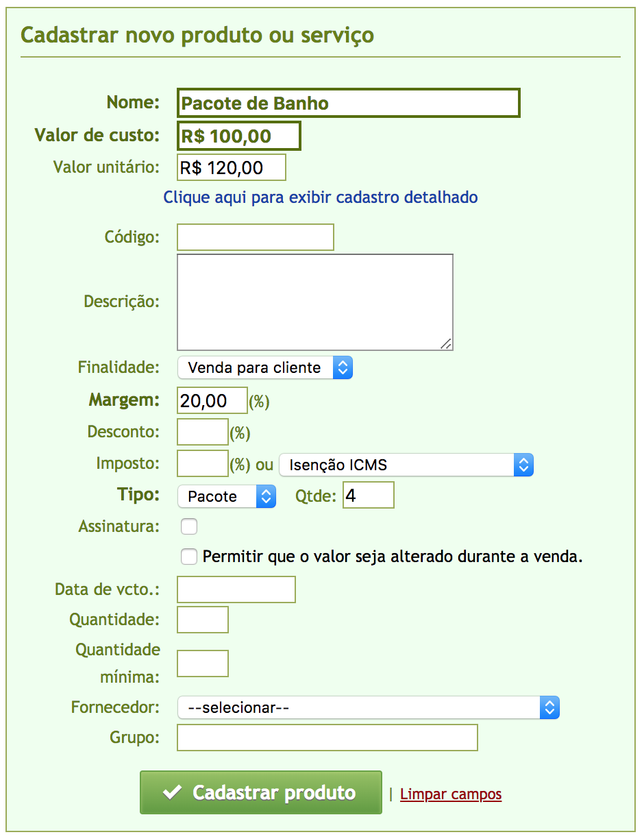The height and width of the screenshot is (839, 644).
Task: Tick the Assinatura checkbox
Action: tap(189, 526)
